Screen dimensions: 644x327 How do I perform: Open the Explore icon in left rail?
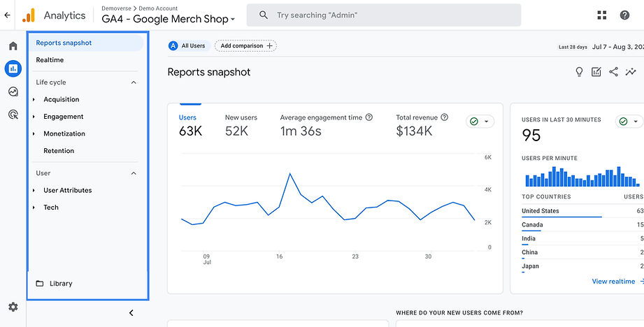[13, 92]
